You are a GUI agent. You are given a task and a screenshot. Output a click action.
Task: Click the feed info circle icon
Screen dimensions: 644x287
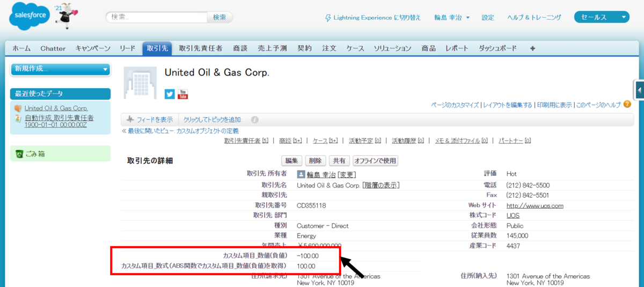(x=255, y=119)
